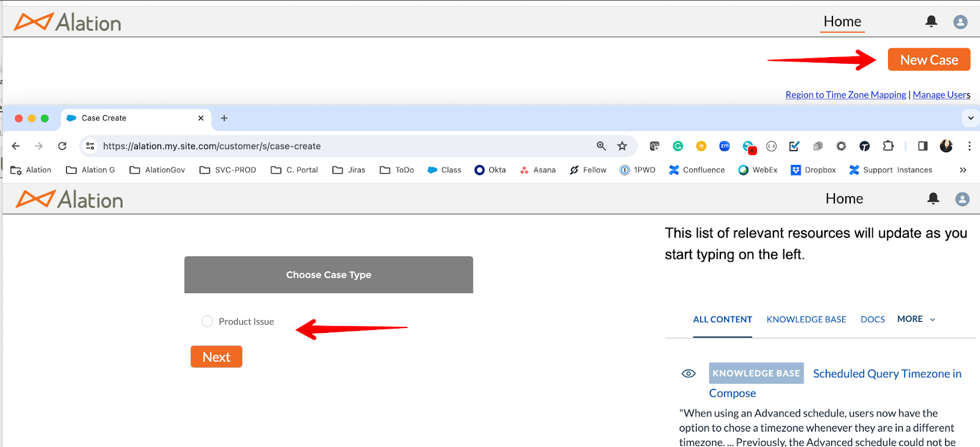Open the tab search chevron in the tab strip
Screen dimensions: 980x447
(x=970, y=118)
